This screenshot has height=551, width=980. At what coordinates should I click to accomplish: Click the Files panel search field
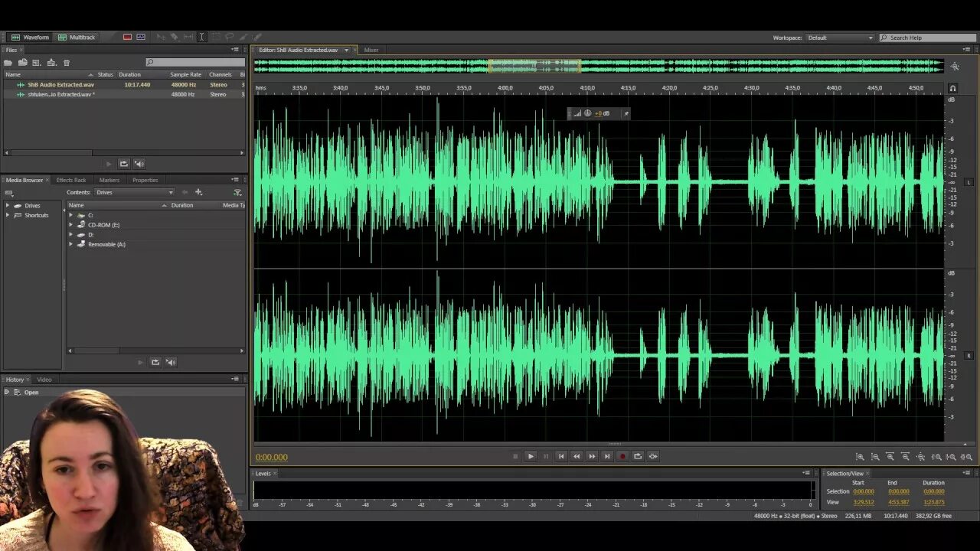(195, 63)
